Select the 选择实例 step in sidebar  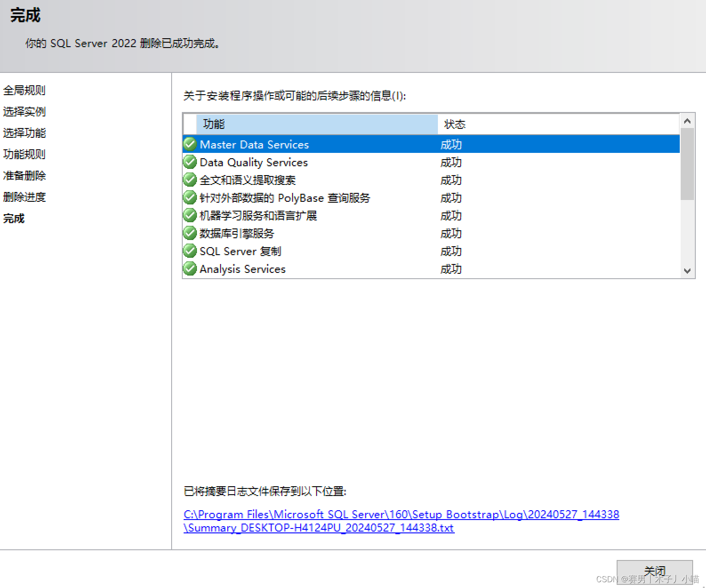tap(24, 112)
